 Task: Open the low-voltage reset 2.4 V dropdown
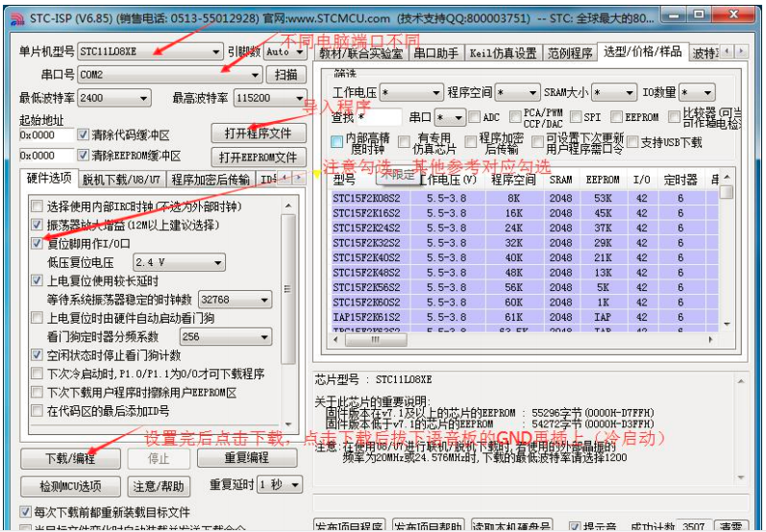[179, 262]
